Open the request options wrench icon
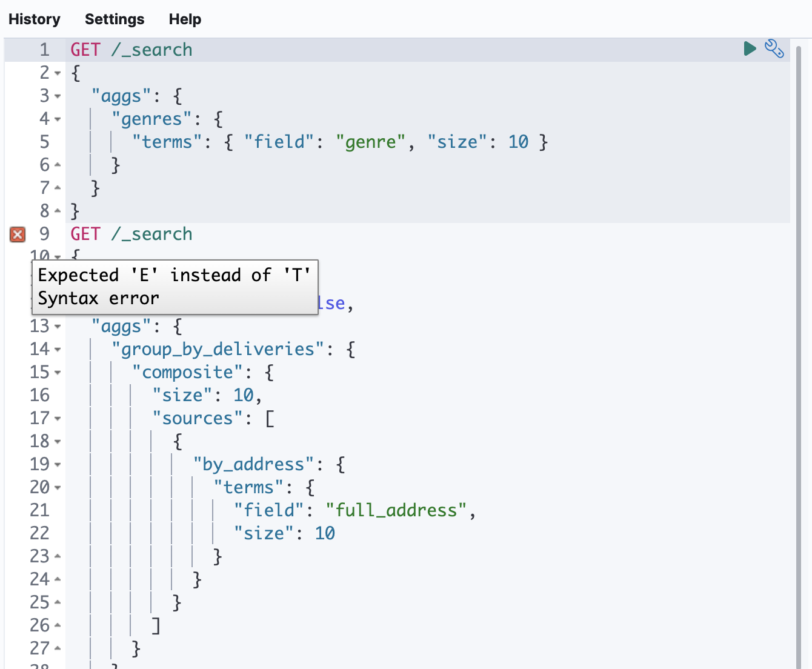 tap(774, 48)
